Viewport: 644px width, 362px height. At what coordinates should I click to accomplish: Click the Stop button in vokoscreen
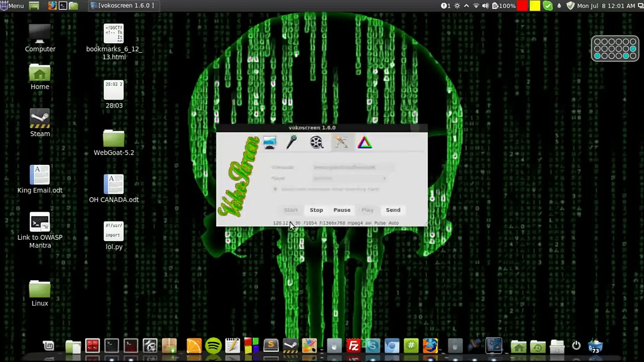[316, 210]
